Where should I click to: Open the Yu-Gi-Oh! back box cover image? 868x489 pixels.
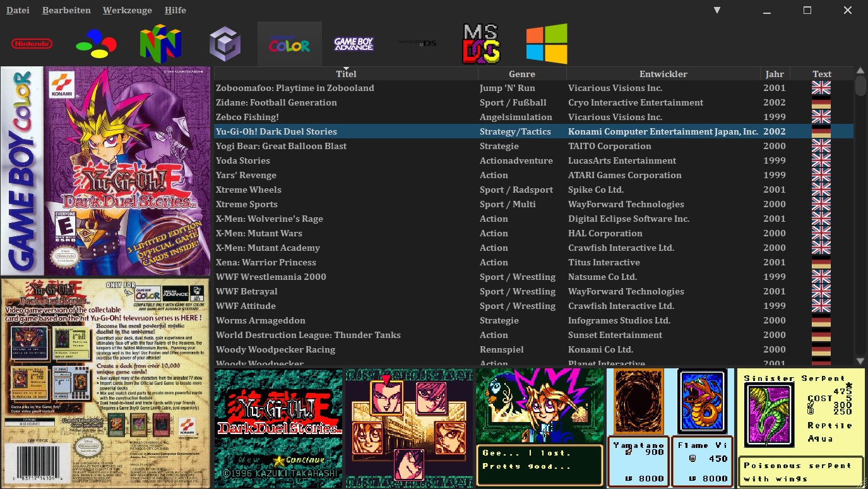[105, 383]
